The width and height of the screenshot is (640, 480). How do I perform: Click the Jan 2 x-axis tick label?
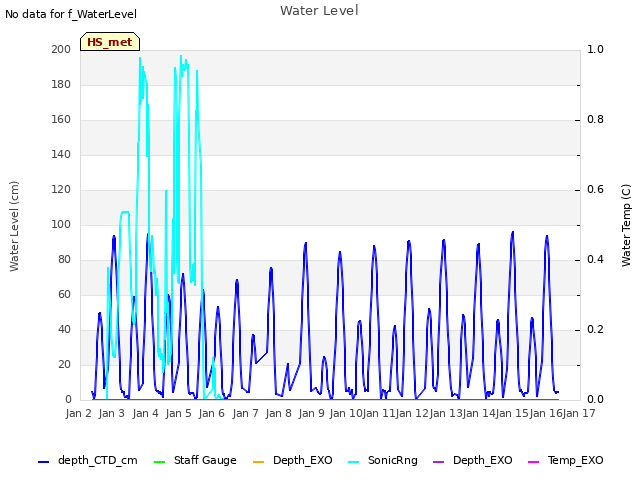78,413
